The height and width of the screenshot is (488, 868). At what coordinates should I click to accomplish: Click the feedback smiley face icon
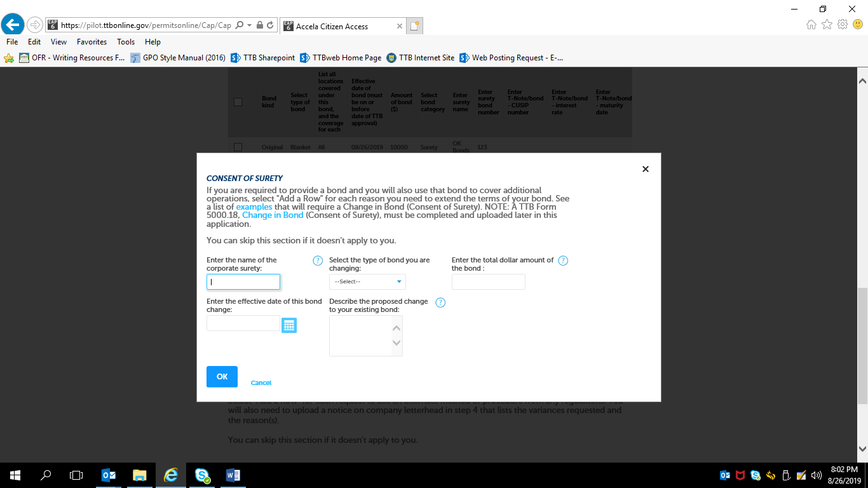pos(858,25)
